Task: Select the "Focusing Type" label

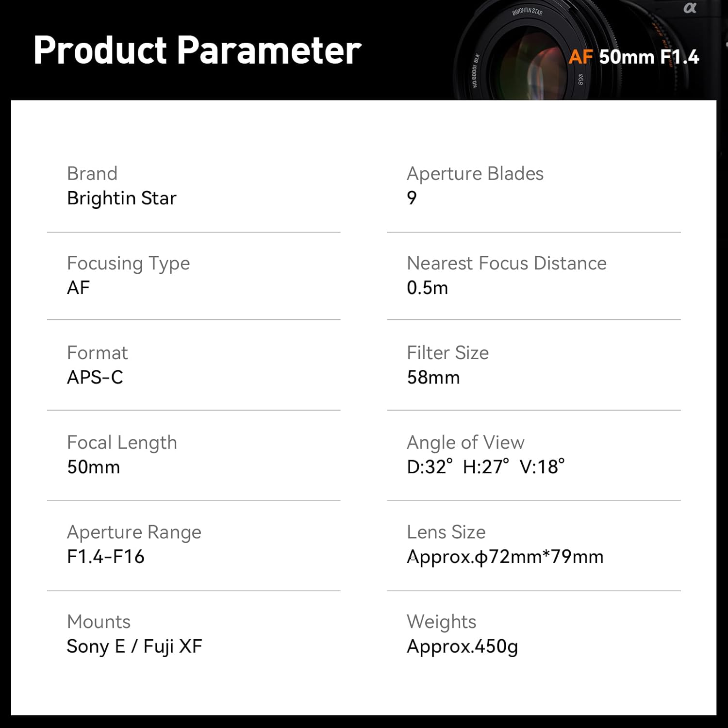Action: click(128, 263)
